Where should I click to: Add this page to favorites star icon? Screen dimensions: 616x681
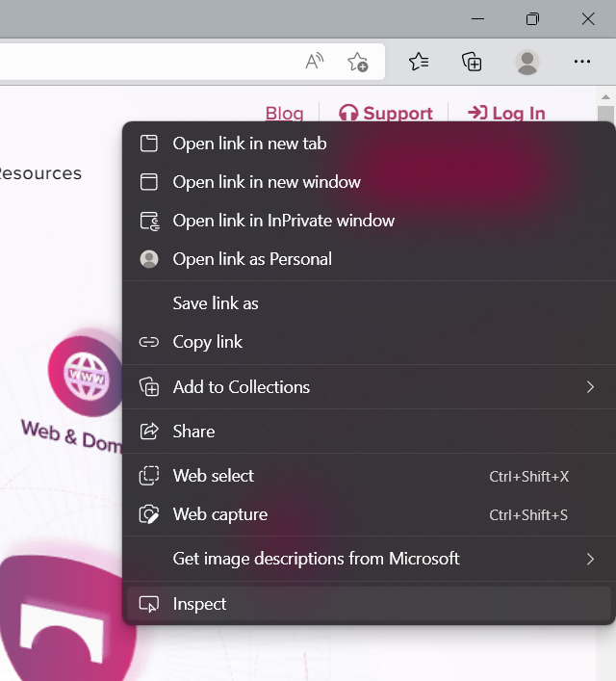pyautogui.click(x=358, y=62)
